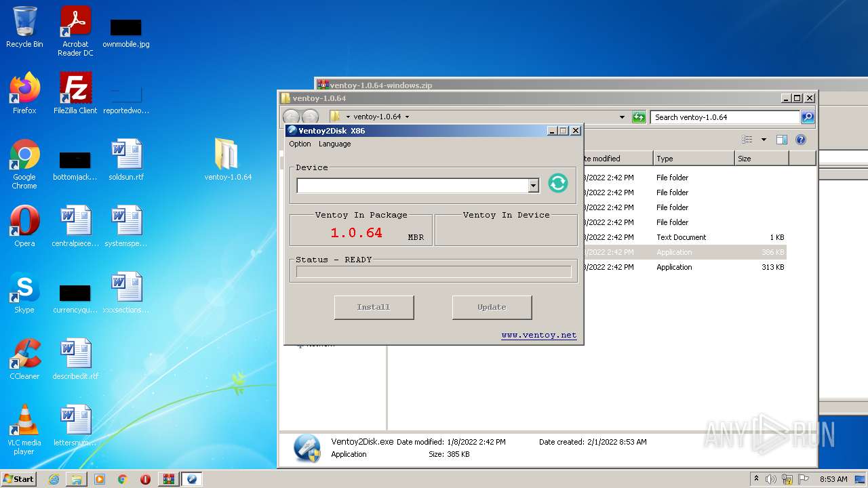Select the 313 KB Application row

coord(684,267)
